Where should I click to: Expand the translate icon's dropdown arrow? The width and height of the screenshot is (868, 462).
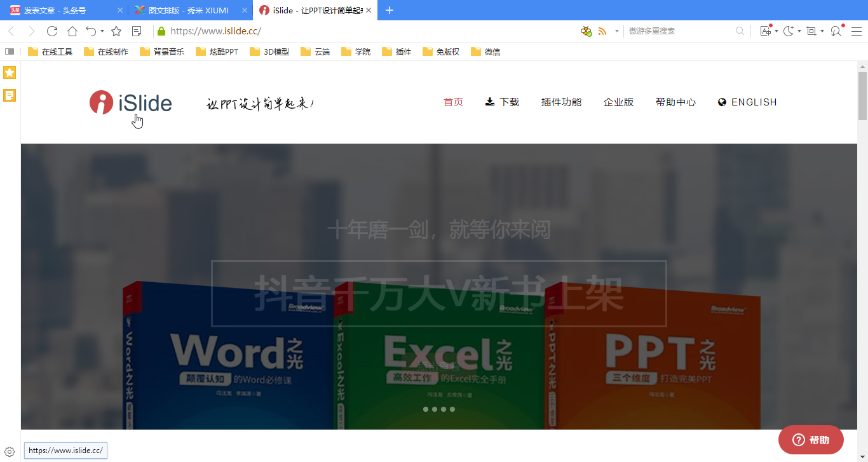tap(776, 31)
